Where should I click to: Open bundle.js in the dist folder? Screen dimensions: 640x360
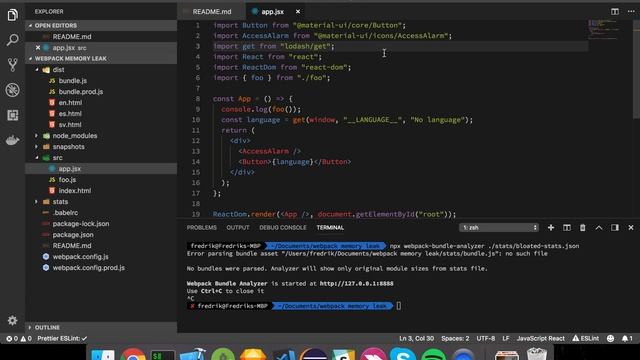pyautogui.click(x=73, y=81)
